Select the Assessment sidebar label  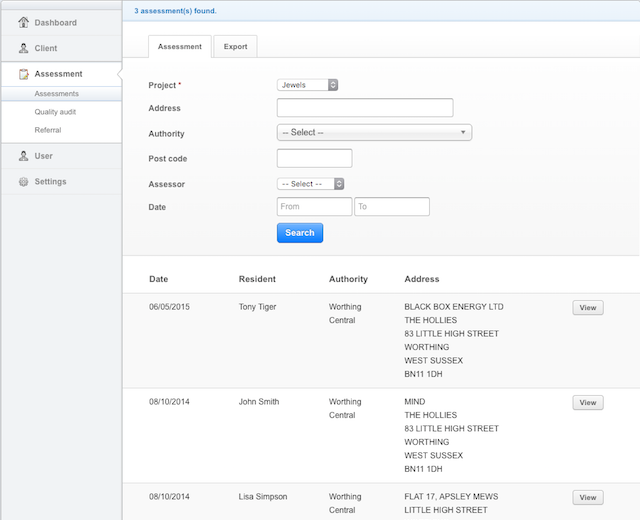point(58,74)
